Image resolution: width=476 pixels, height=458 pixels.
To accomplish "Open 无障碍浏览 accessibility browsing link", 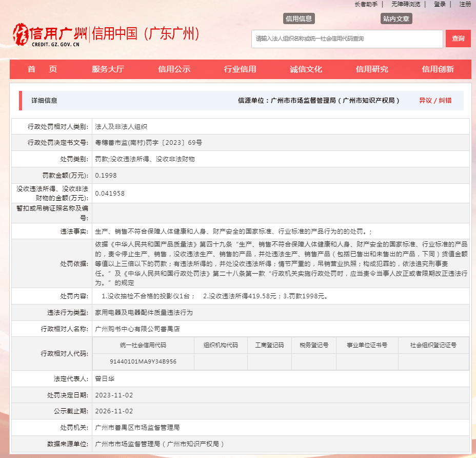I will coord(405,4).
